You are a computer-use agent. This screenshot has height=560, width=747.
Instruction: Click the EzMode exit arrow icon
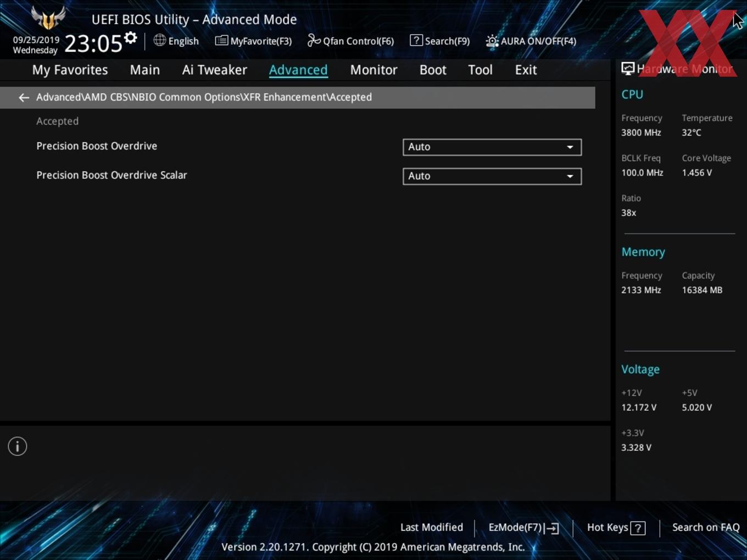[x=553, y=528]
